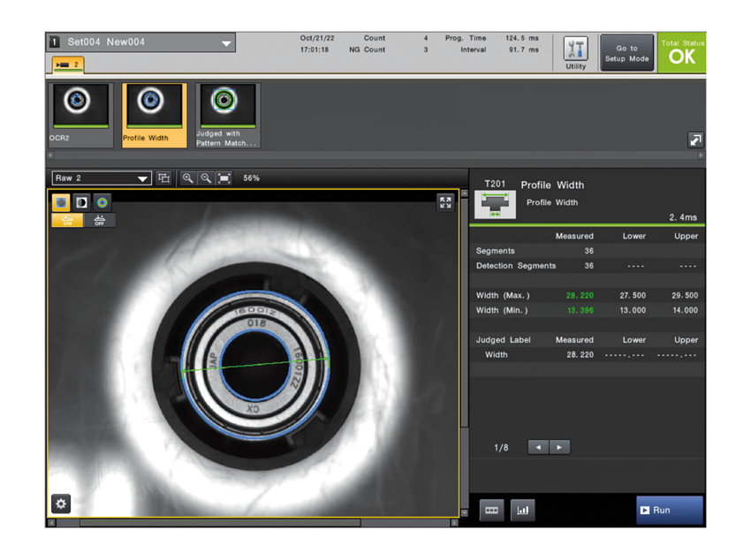Open the Set004 New004 program dropdown
751x560 pixels.
[140, 42]
